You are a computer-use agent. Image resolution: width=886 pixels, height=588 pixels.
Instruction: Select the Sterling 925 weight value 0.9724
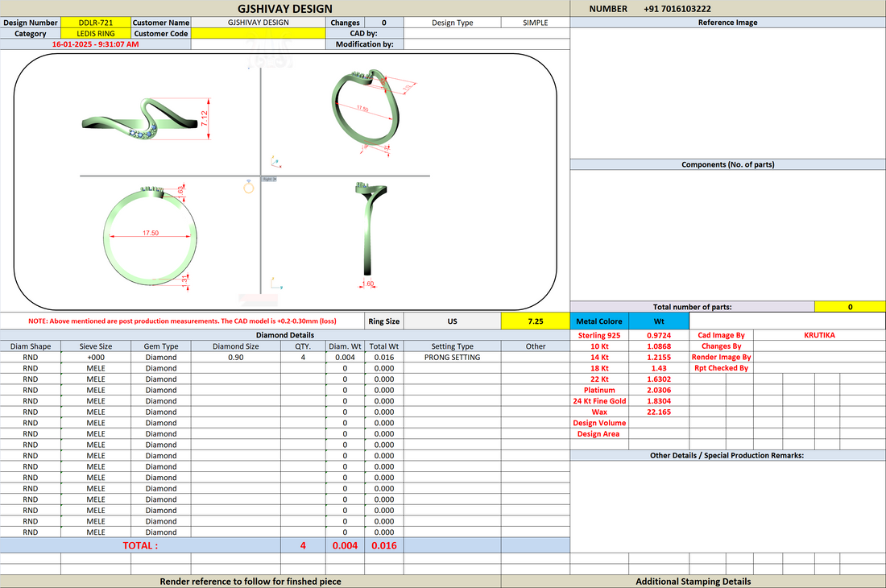pos(659,335)
